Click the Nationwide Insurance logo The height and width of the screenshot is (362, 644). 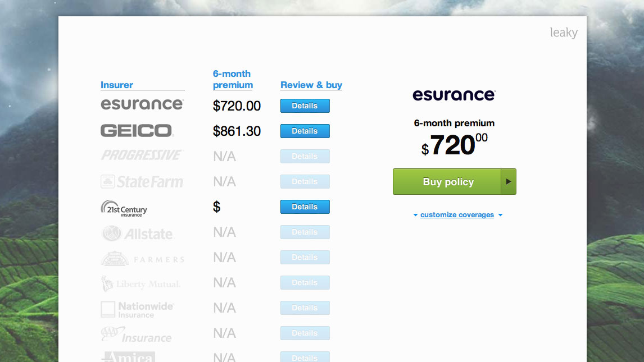tap(137, 309)
